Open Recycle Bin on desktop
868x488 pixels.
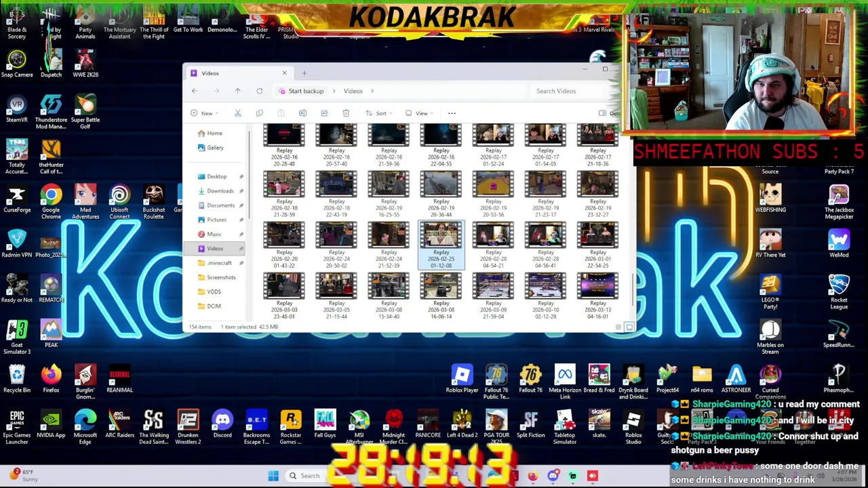coord(17,379)
